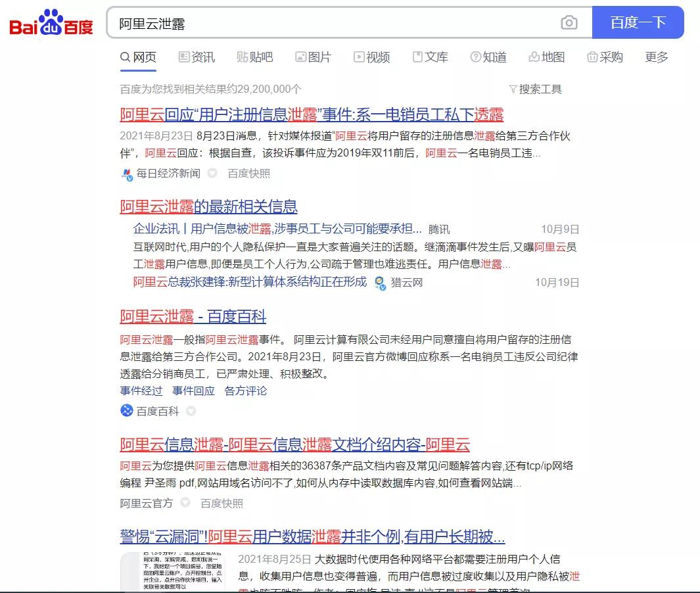Click date 10月9日 in news list

click(x=560, y=229)
